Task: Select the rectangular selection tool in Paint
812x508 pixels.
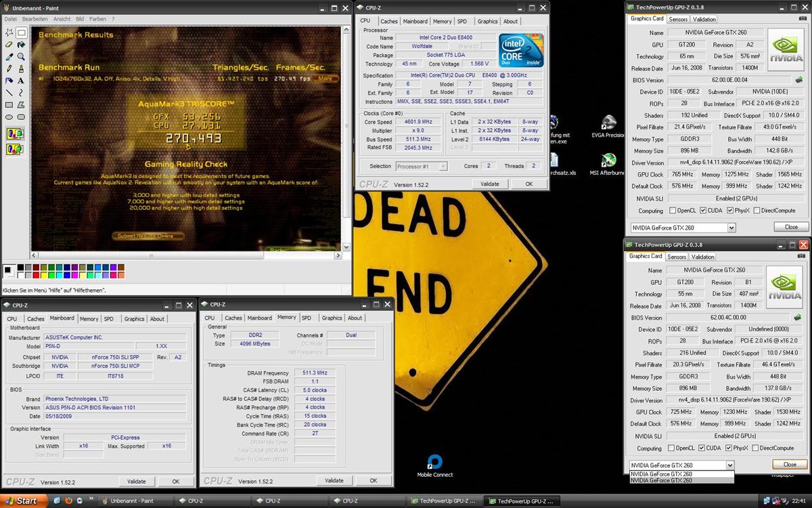Action: click(21, 33)
